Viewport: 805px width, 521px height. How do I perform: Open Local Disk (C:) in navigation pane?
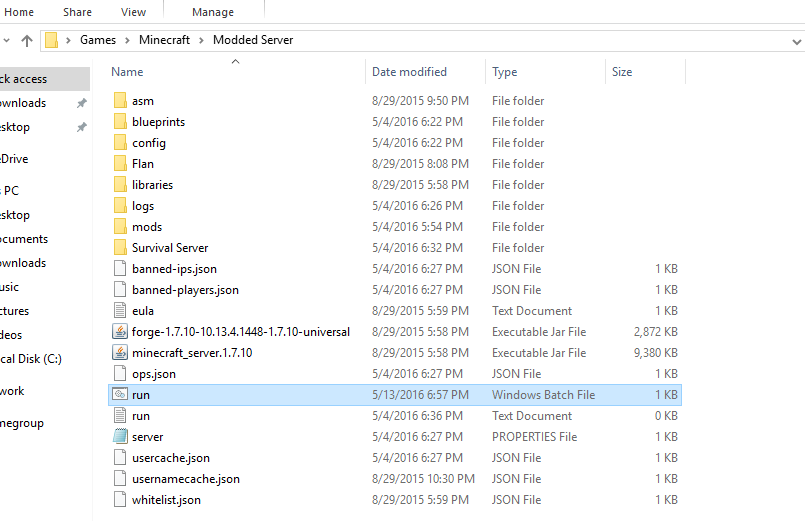pyautogui.click(x=31, y=359)
